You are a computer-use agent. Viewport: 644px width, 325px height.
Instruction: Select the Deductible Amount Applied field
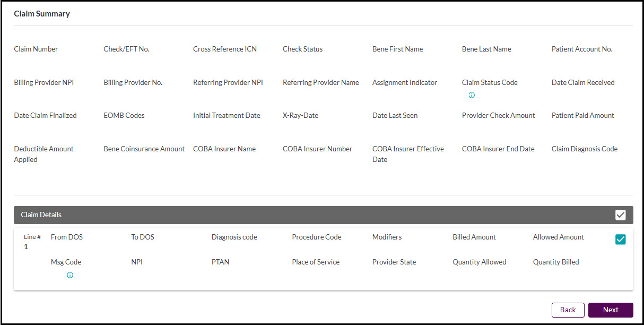pyautogui.click(x=43, y=154)
